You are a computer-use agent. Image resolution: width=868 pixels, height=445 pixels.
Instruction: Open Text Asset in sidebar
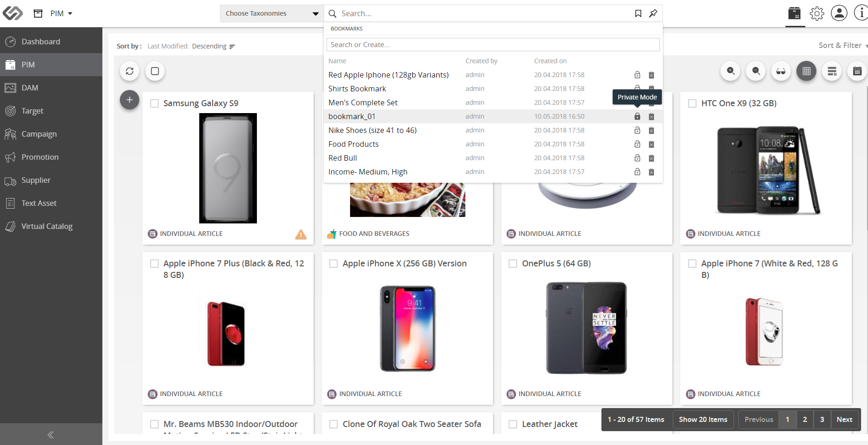pos(51,203)
